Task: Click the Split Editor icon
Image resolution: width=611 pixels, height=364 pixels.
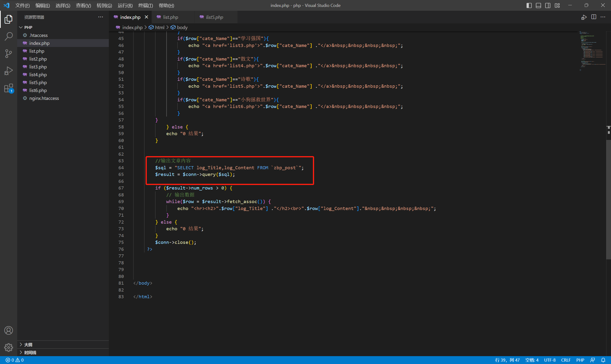Action: (594, 17)
